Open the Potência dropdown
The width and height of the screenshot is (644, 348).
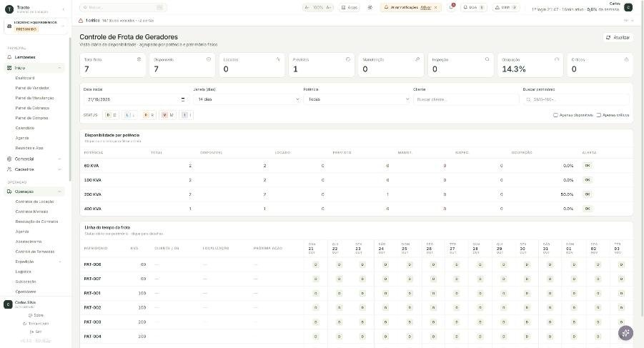357,99
